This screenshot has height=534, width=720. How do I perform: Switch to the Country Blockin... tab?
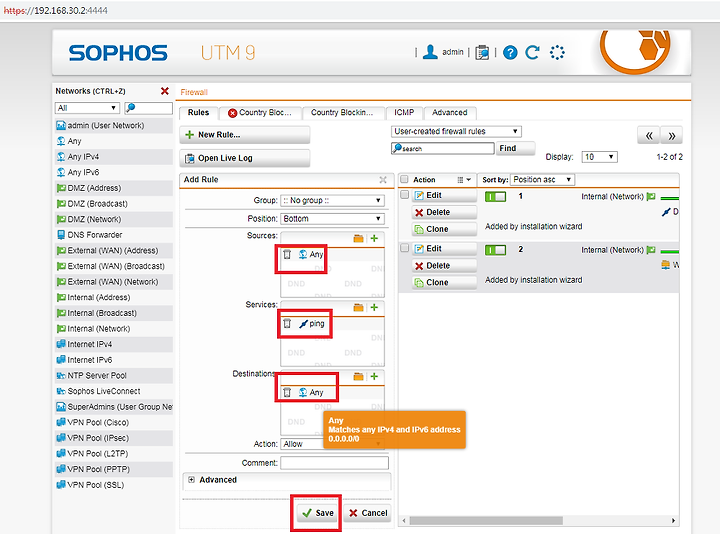(x=342, y=113)
